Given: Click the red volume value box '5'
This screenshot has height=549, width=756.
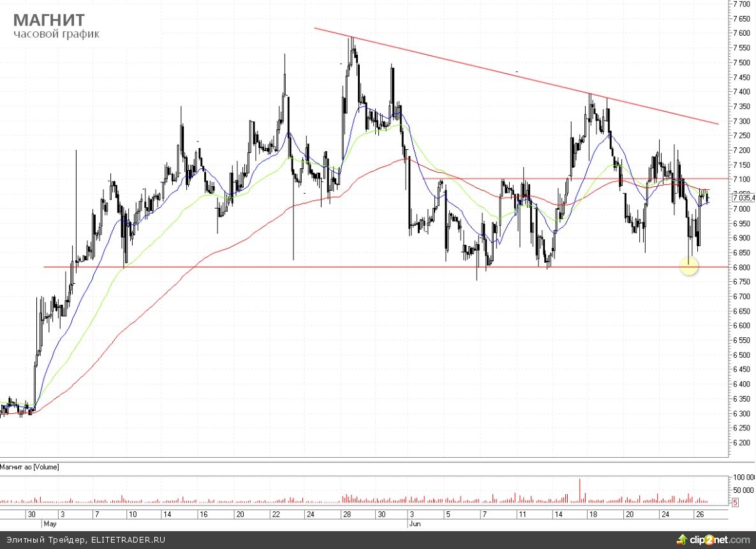Looking at the screenshot, I should (736, 502).
